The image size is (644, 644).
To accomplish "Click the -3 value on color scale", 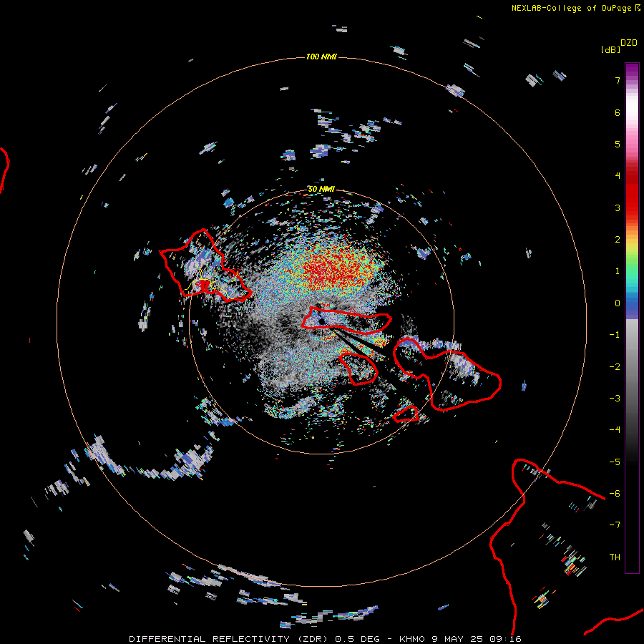I will point(615,398).
